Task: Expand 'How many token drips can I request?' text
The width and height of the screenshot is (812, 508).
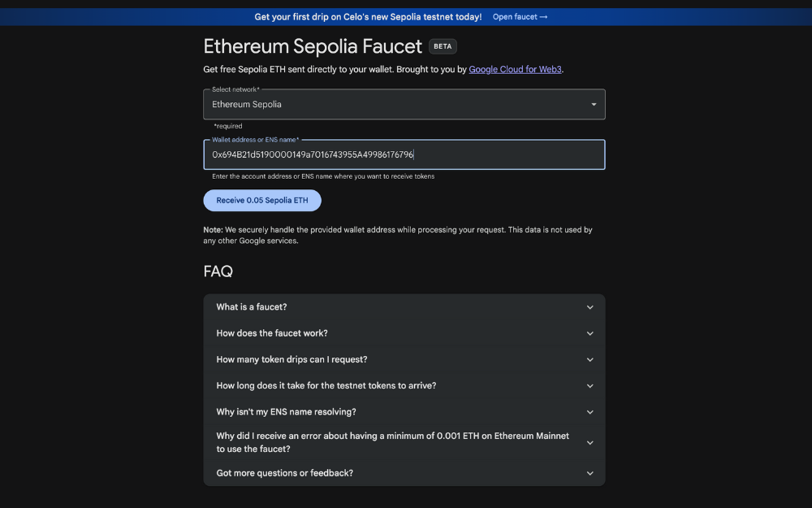Action: click(x=292, y=359)
